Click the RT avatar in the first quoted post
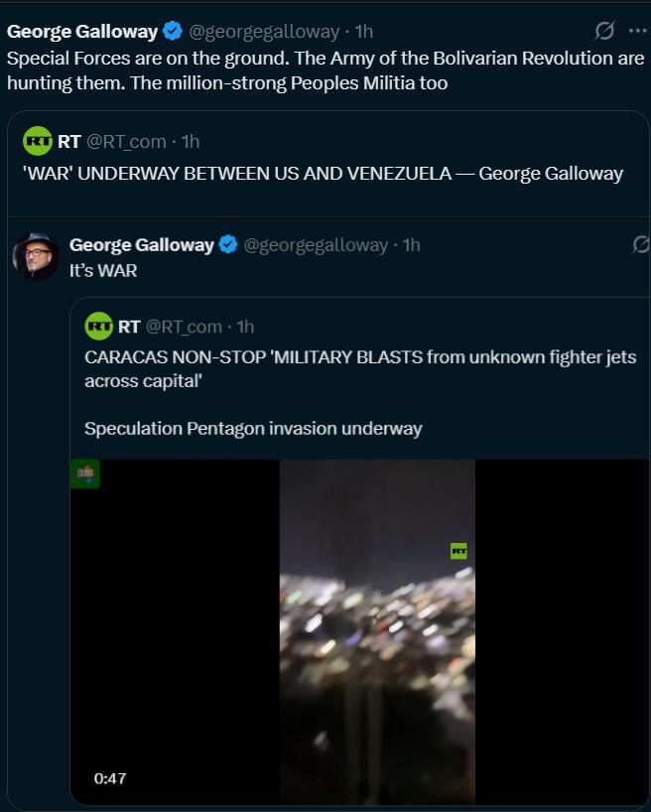 pos(38,142)
